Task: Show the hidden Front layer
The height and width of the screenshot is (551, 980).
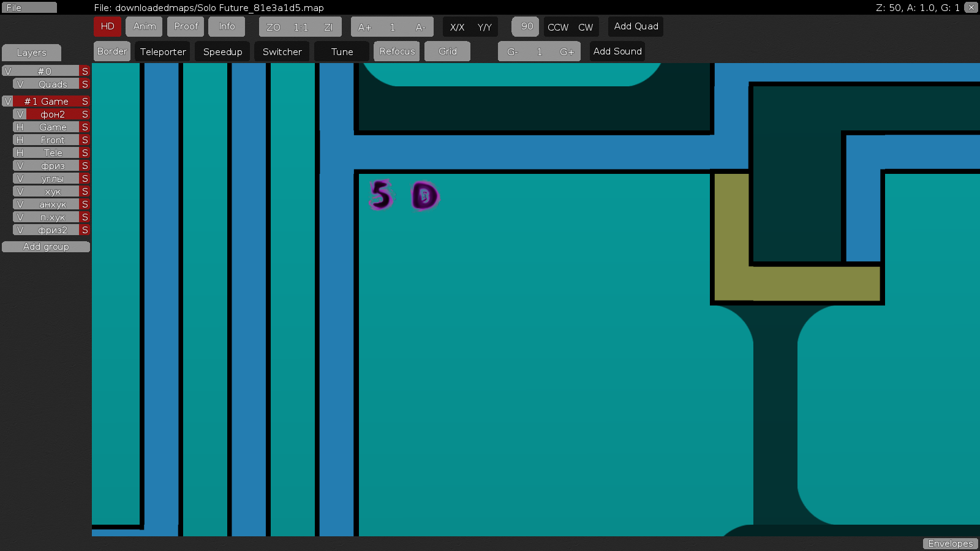Action: (x=19, y=140)
